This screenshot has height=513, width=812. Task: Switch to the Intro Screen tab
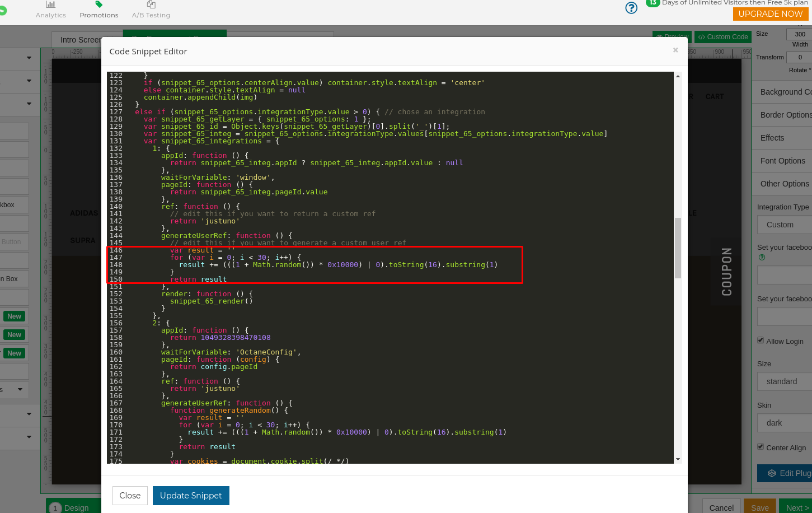click(x=80, y=40)
